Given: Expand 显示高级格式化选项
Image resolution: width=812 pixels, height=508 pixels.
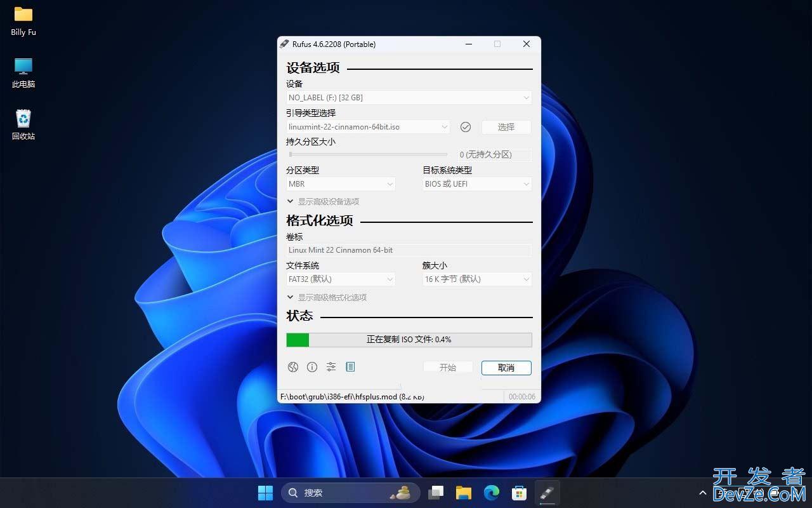Looking at the screenshot, I should click(x=327, y=298).
